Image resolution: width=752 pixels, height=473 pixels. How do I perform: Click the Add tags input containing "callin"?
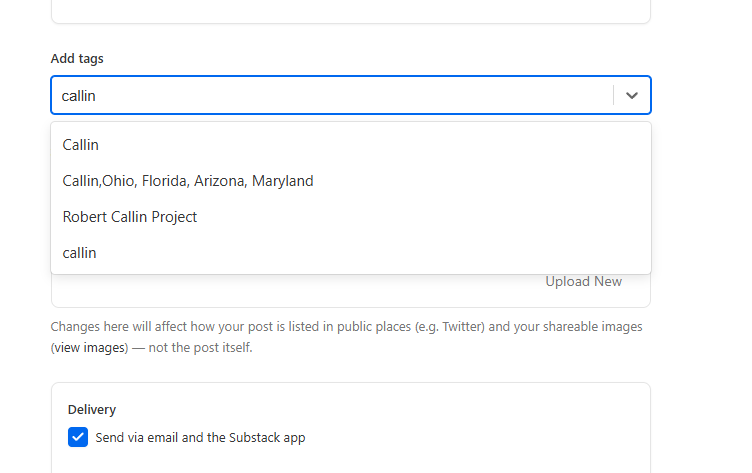pyautogui.click(x=330, y=95)
